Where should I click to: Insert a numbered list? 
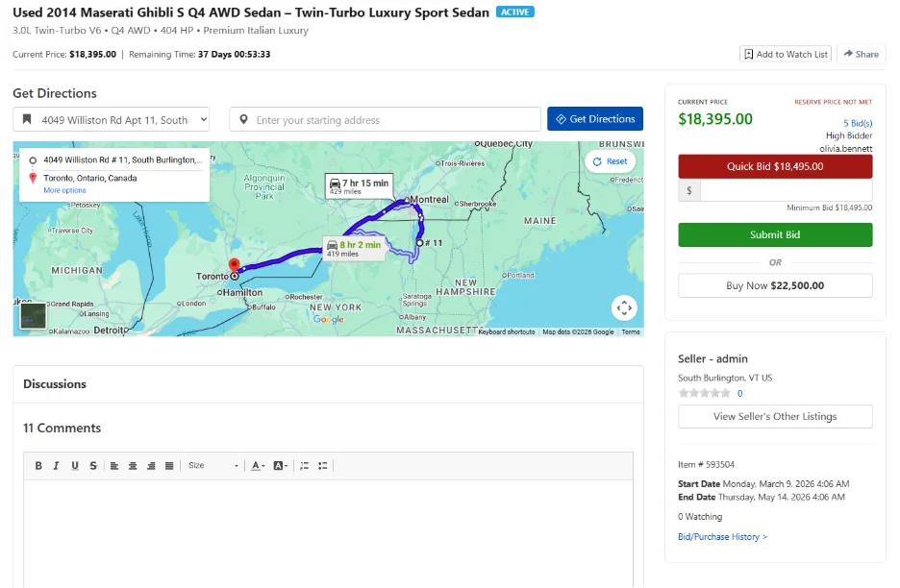coord(304,466)
